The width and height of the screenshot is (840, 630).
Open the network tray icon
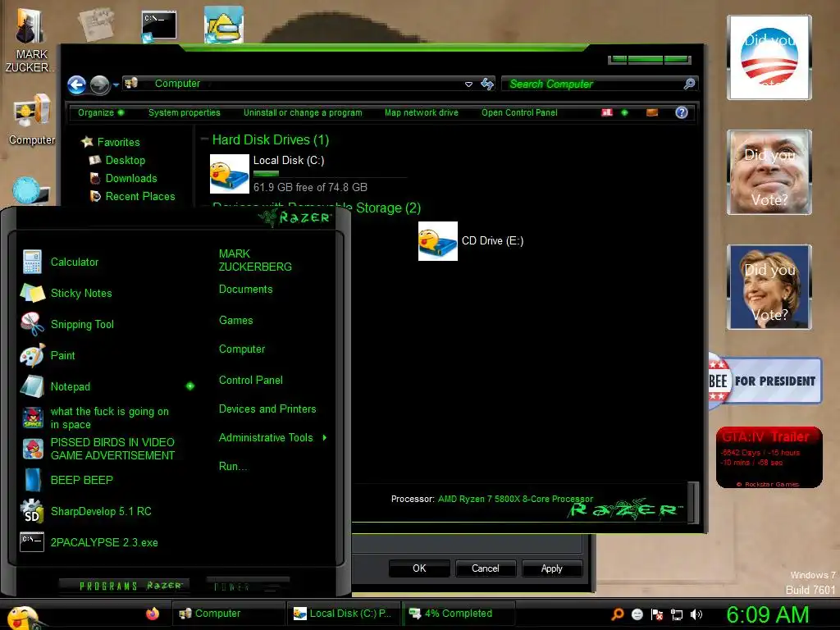tap(677, 614)
